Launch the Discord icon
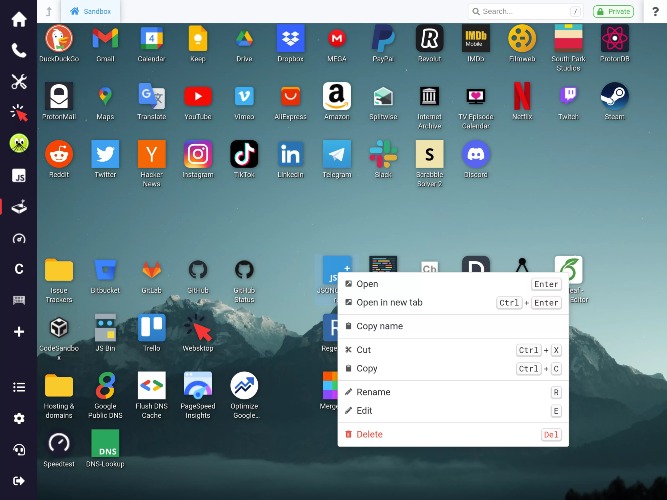This screenshot has width=667, height=500. [x=476, y=154]
